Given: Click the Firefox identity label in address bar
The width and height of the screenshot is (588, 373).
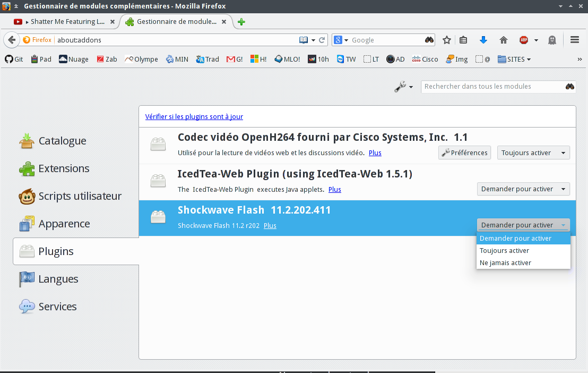Looking at the screenshot, I should [37, 40].
